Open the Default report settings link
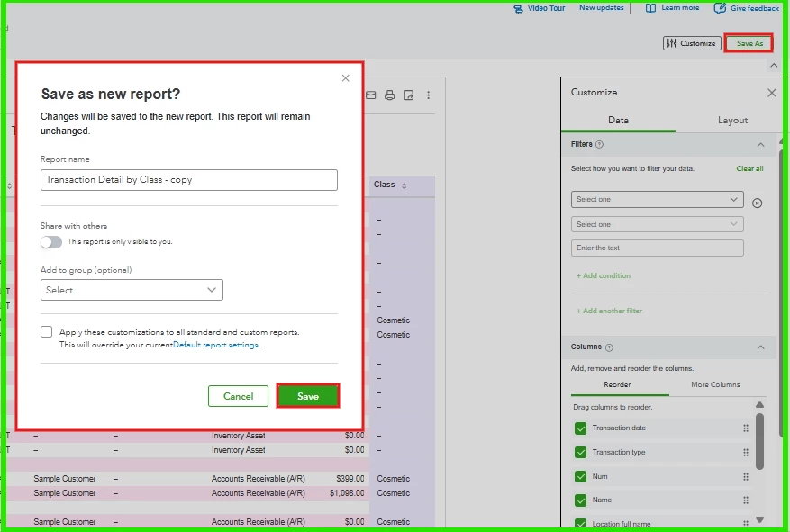The width and height of the screenshot is (790, 532). [x=216, y=346]
